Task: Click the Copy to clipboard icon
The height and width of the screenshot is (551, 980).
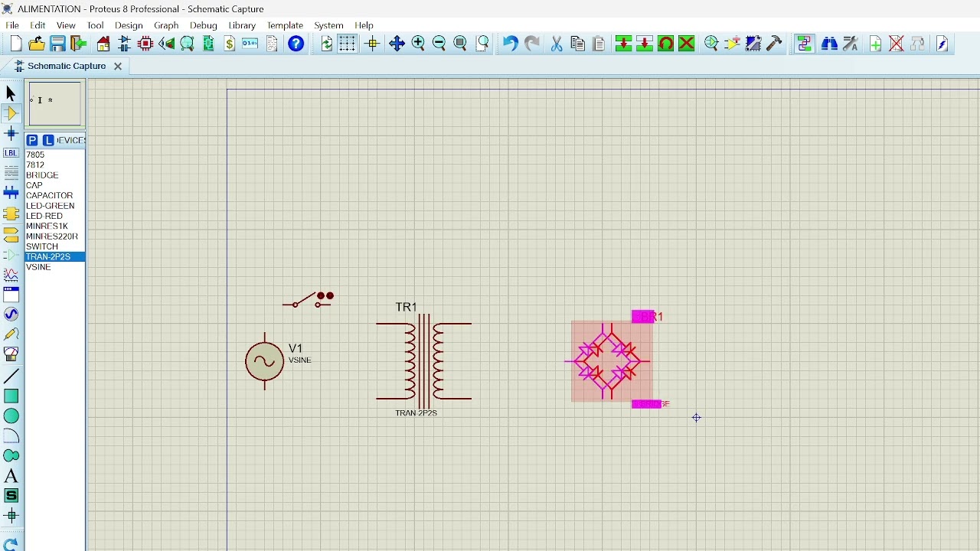Action: 578,44
